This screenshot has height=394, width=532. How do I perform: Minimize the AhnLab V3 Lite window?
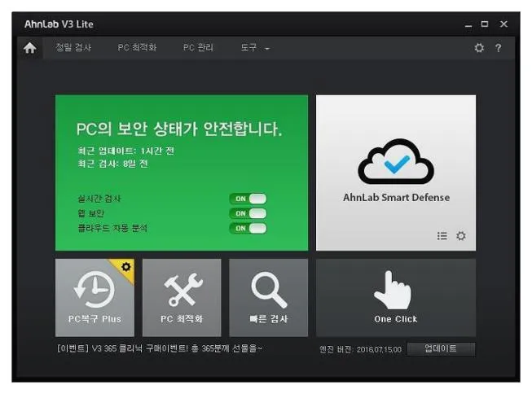(x=468, y=24)
